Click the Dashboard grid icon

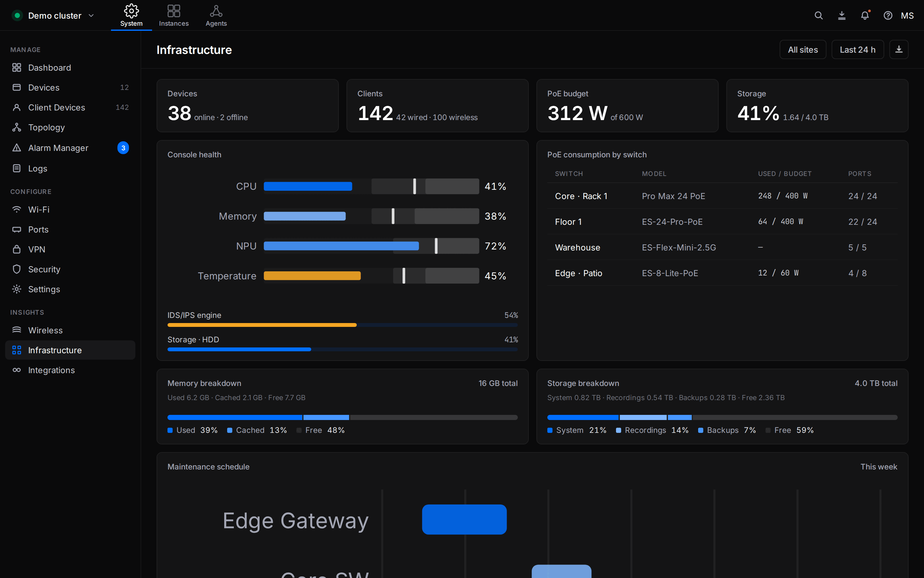coord(16,68)
